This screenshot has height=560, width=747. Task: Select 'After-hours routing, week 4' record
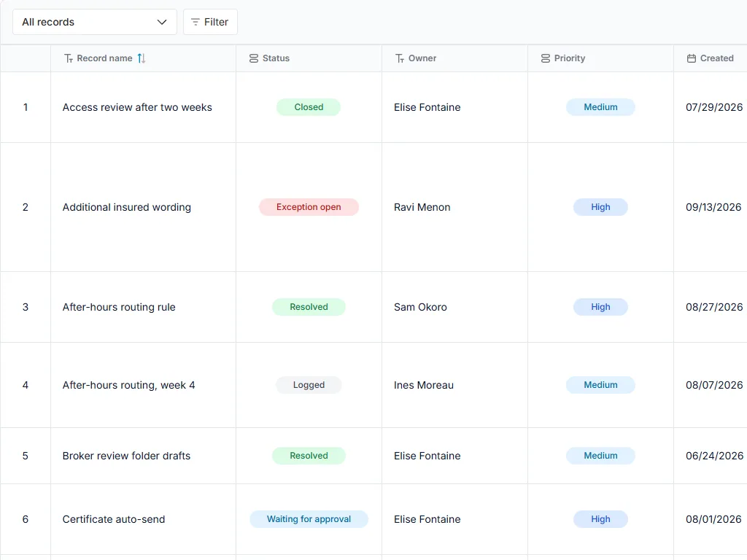pyautogui.click(x=128, y=385)
